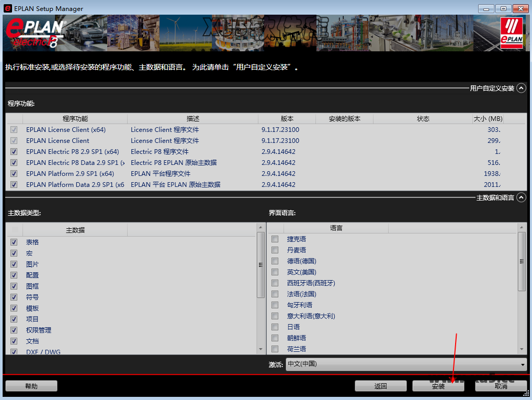The image size is (532, 400).
Task: Uncheck the 表格 master data type
Action: pos(13,242)
